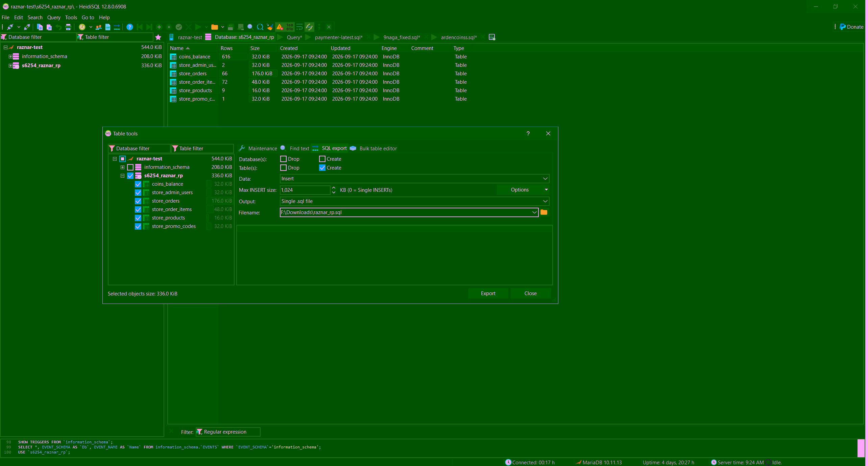Click the Max INSERT size input field
This screenshot has height=466, width=868.
tap(305, 190)
